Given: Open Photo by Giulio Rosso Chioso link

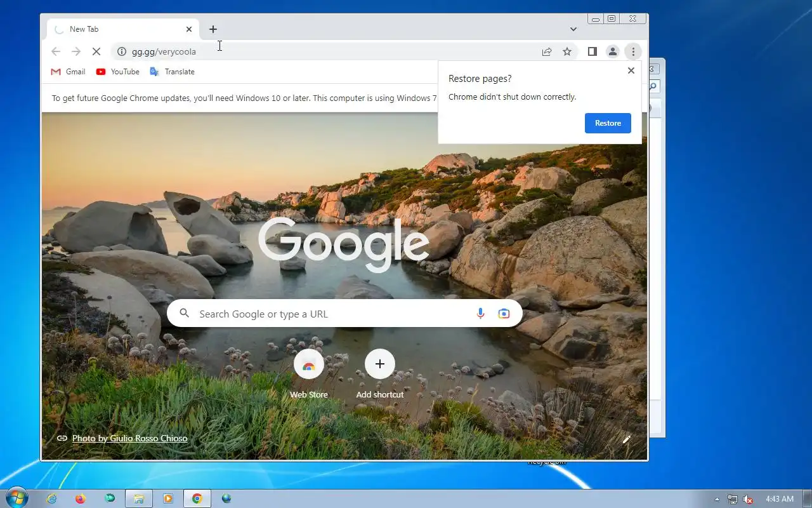Looking at the screenshot, I should (129, 438).
